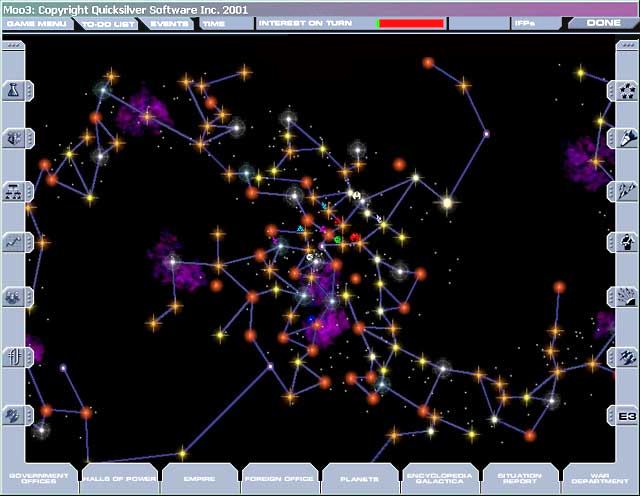Image resolution: width=640 pixels, height=496 pixels.
Task: Click the E3 button on right sidebar
Action: 627,416
